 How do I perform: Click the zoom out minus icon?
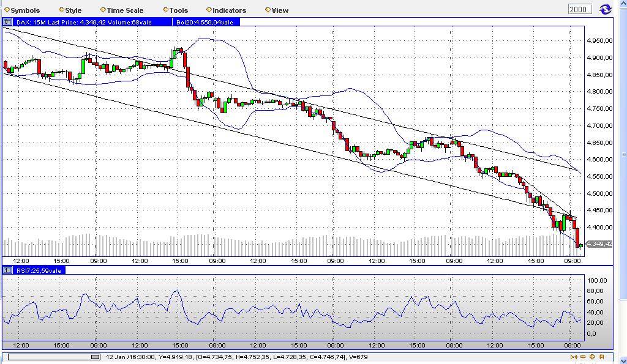[x=582, y=357]
